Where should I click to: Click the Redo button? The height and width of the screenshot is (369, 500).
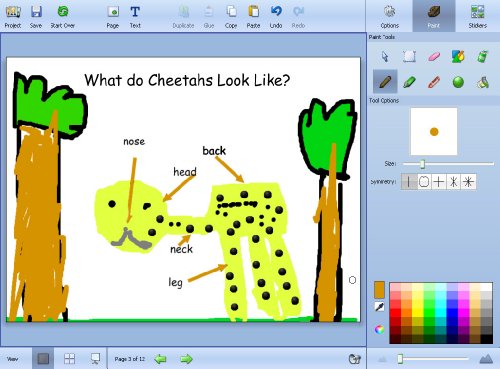click(298, 17)
